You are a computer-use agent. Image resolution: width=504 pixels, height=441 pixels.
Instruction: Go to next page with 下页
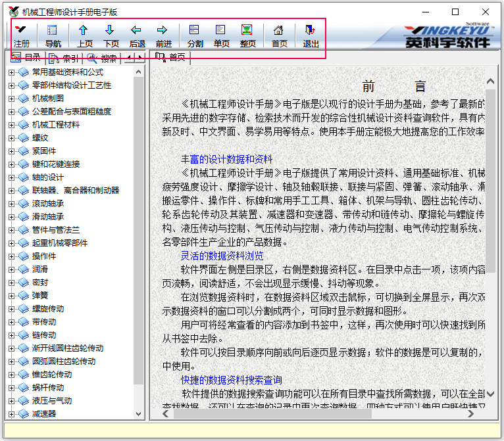pos(111,36)
